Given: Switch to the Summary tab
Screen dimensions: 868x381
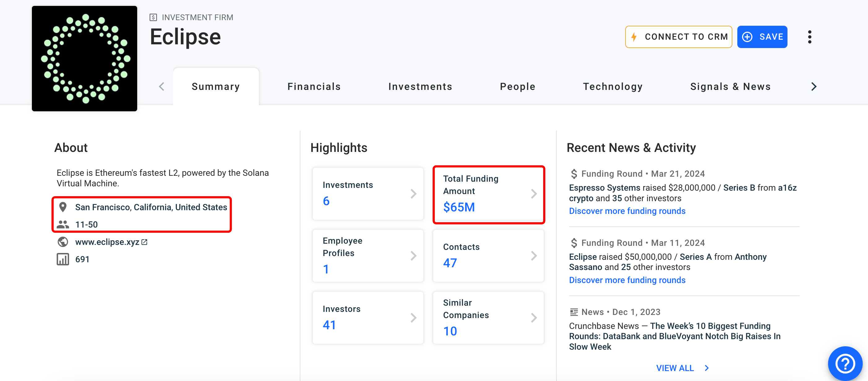Looking at the screenshot, I should click(216, 86).
